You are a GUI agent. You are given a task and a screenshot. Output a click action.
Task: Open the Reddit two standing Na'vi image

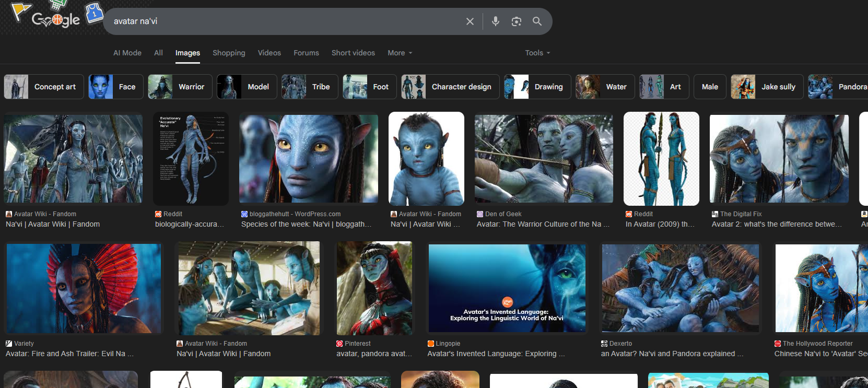[x=661, y=159]
